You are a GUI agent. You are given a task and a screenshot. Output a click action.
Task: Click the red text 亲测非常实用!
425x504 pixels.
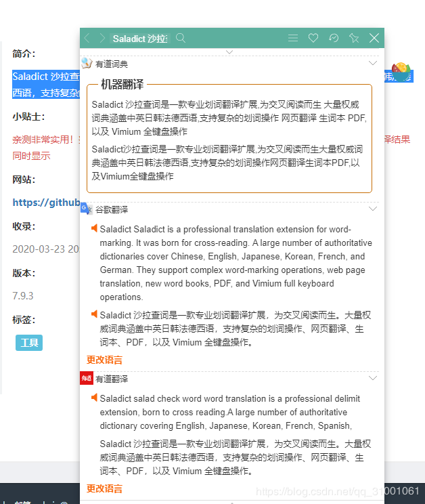[x=43, y=140]
